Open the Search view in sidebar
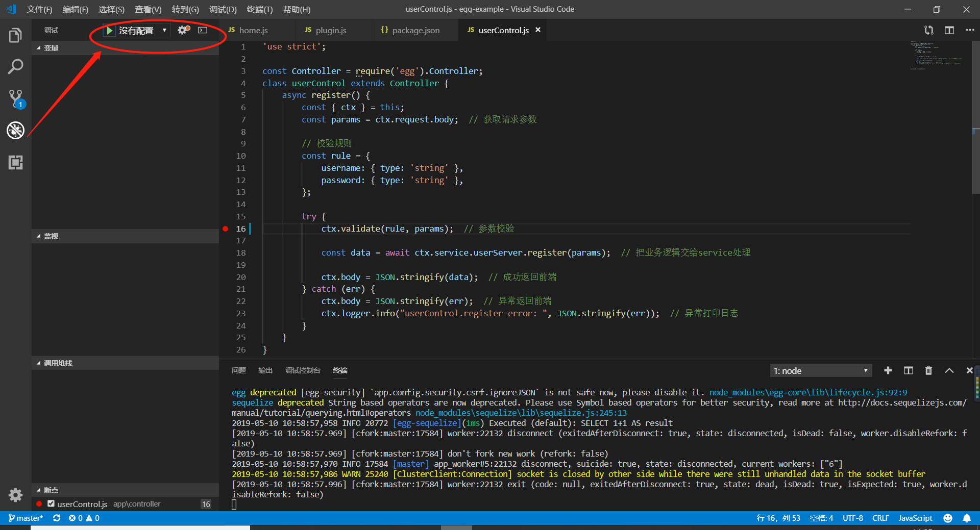This screenshot has width=980, height=530. click(x=16, y=66)
